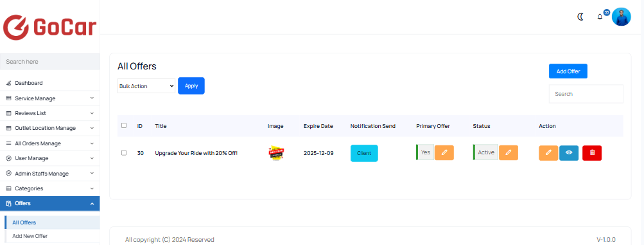This screenshot has height=245, width=644.
Task: Click the All Offers page heading
Action: (x=137, y=66)
